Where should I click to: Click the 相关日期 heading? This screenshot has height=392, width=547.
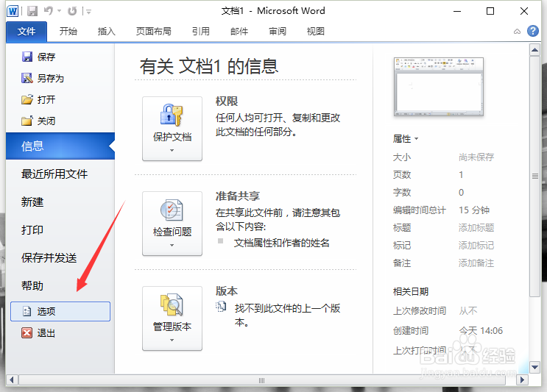[411, 292]
